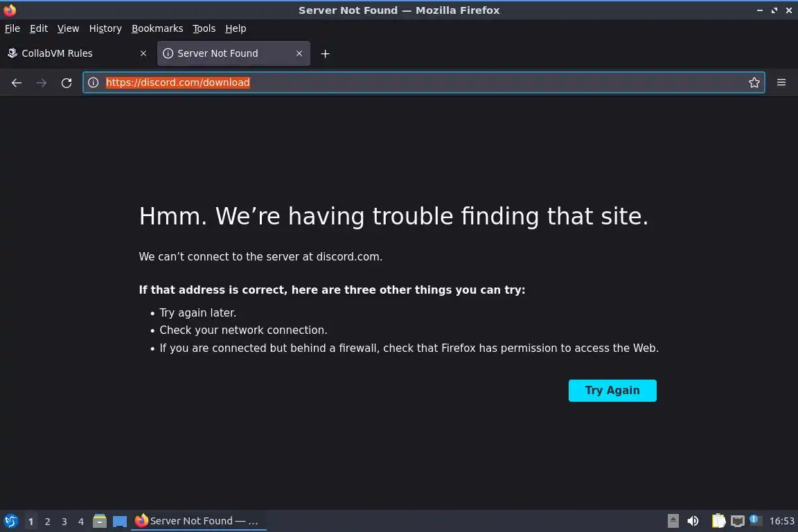Open a new tab with plus button
Image resolution: width=798 pixels, height=532 pixels.
click(x=325, y=53)
